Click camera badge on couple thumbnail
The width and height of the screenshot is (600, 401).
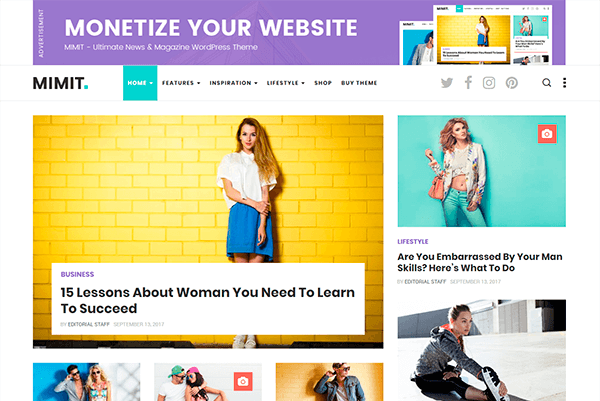243,381
